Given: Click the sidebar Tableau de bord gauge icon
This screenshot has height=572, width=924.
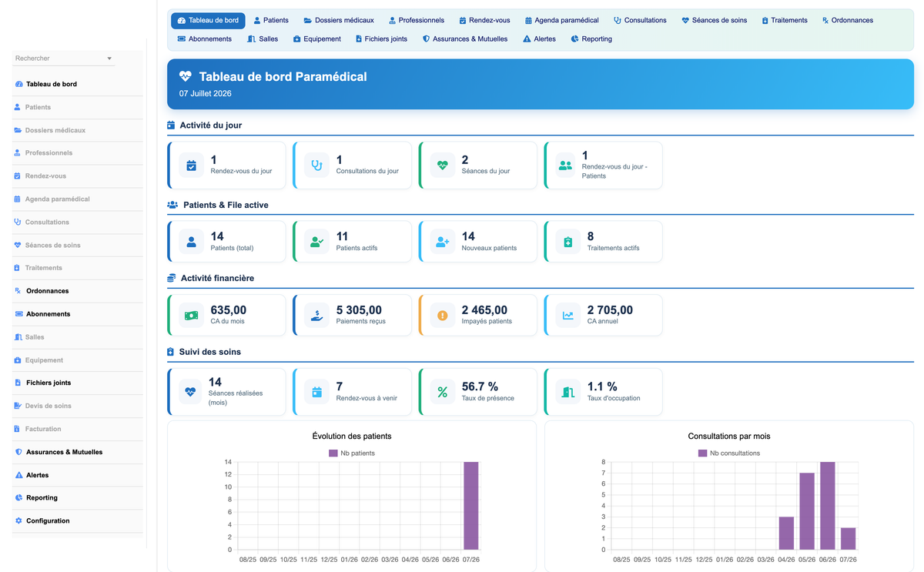Looking at the screenshot, I should tap(18, 84).
